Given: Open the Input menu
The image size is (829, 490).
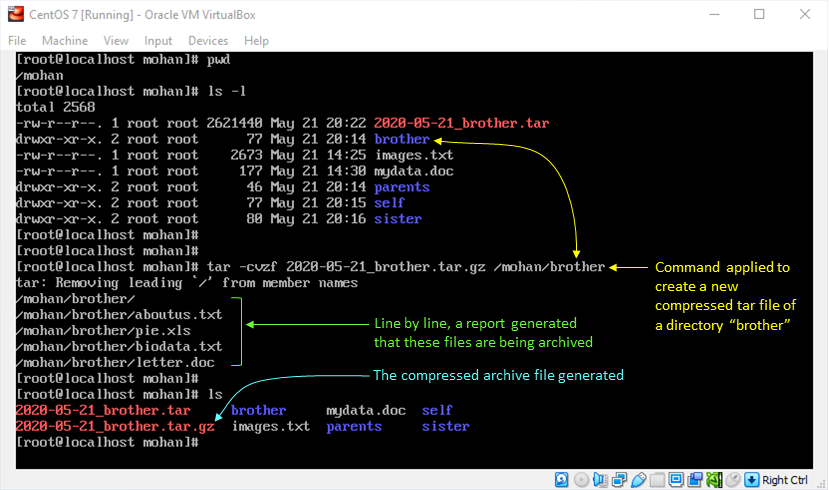Looking at the screenshot, I should [158, 41].
